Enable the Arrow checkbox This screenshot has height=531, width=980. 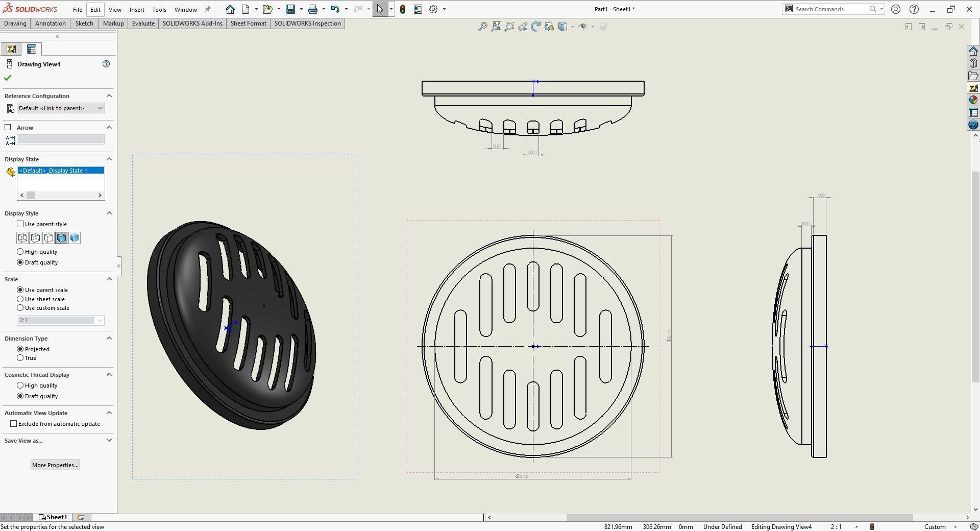pos(8,127)
